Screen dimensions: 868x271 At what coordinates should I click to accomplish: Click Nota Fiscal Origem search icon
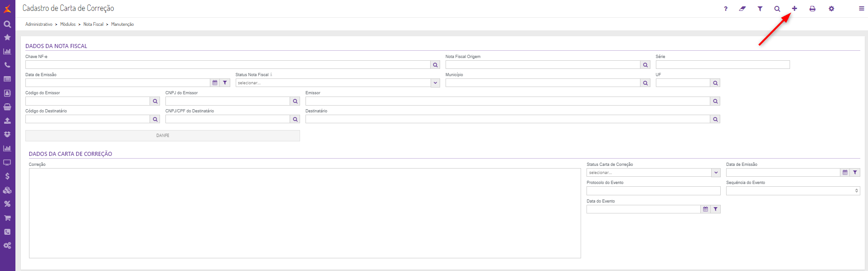[645, 65]
